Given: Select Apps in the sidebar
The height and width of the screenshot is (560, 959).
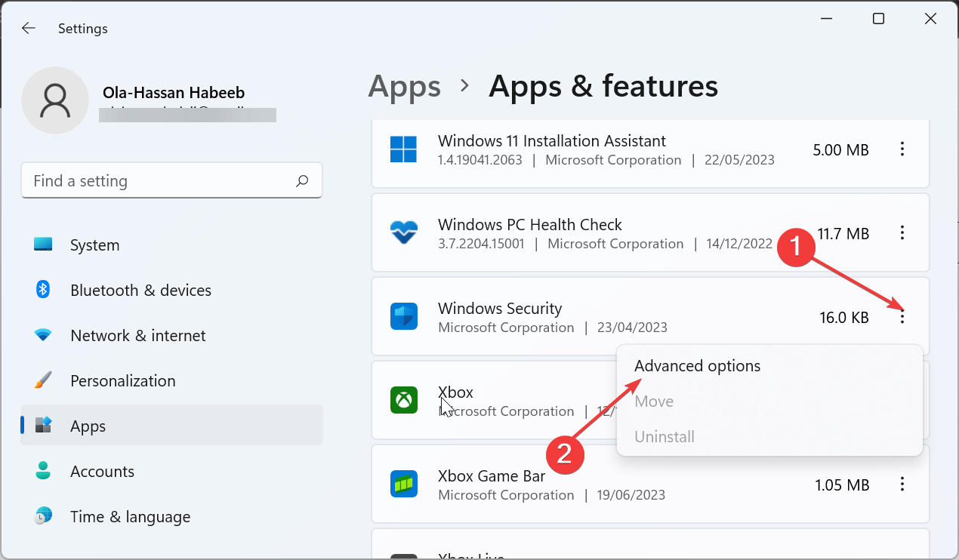Looking at the screenshot, I should tap(172, 426).
